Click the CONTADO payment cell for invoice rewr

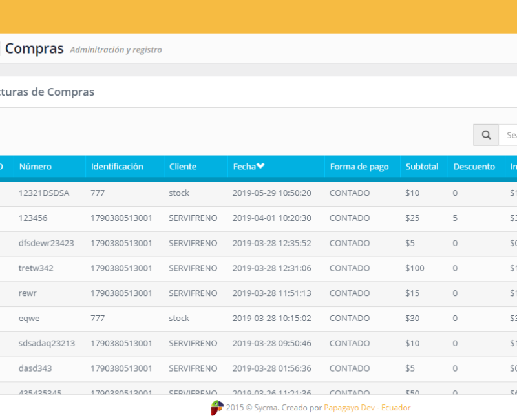coord(351,293)
